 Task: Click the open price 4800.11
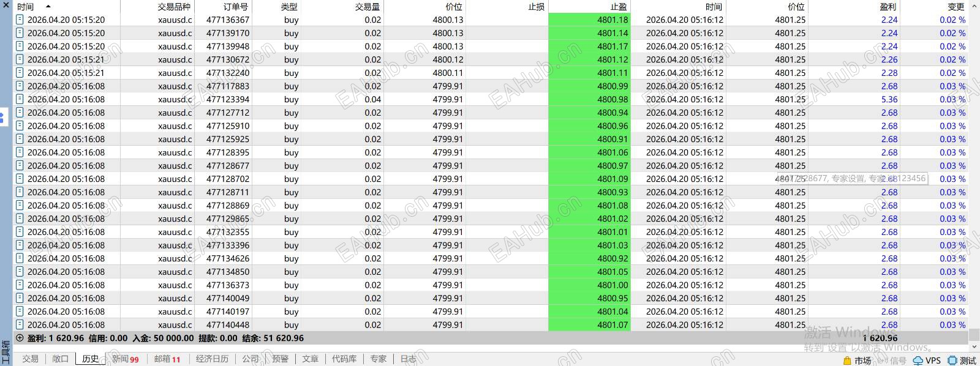[448, 73]
